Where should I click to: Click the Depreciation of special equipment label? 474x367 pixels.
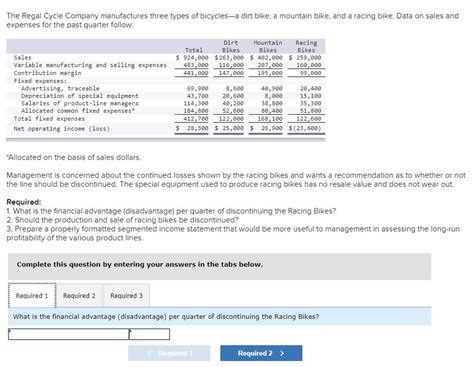[80, 96]
